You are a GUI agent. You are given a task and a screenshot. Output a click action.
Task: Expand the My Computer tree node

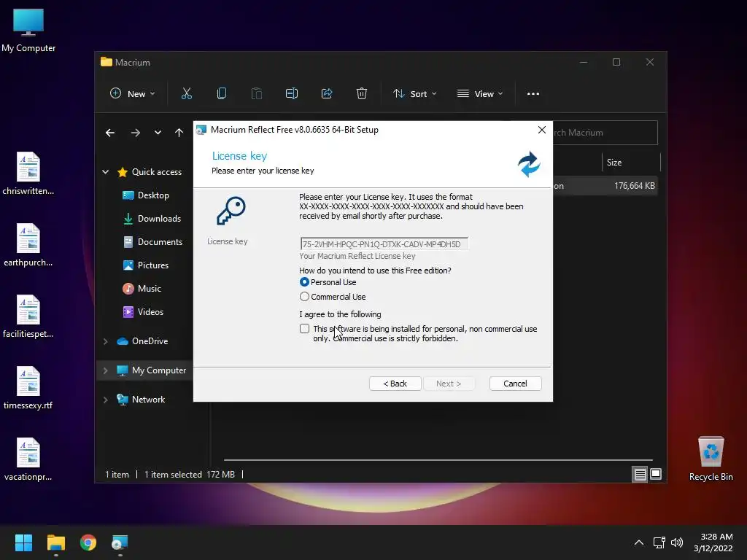coord(105,370)
